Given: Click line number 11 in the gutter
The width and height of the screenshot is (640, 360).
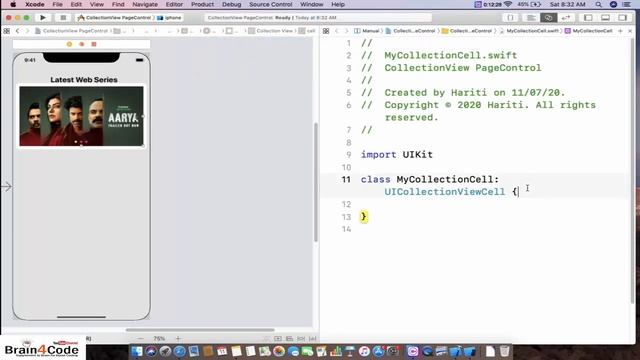Looking at the screenshot, I should (x=346, y=179).
